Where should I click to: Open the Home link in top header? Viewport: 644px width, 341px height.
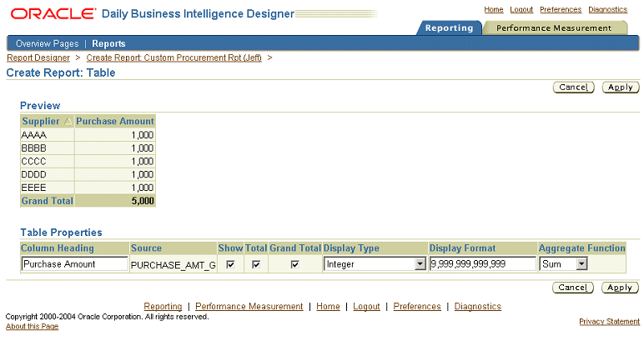coord(494,9)
